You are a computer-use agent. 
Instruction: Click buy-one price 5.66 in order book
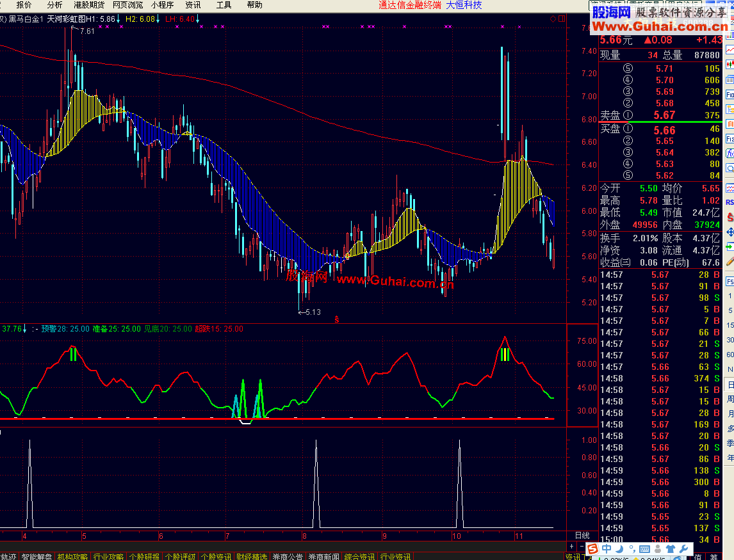664,130
